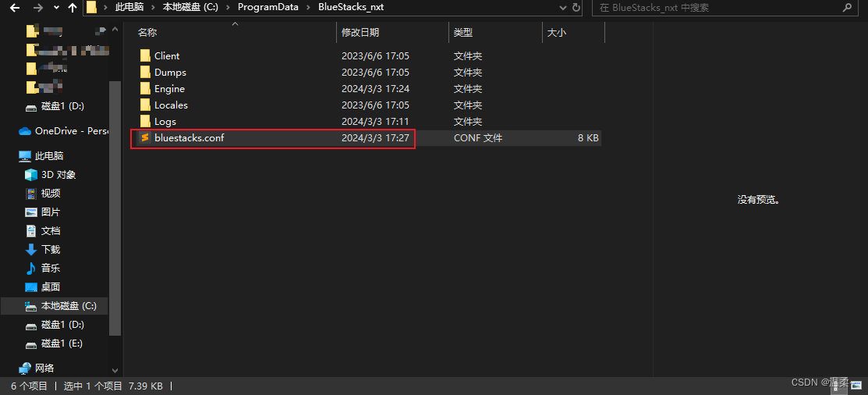Image resolution: width=868 pixels, height=395 pixels.
Task: Open 3D 对象 in the sidebar
Action: click(x=58, y=175)
